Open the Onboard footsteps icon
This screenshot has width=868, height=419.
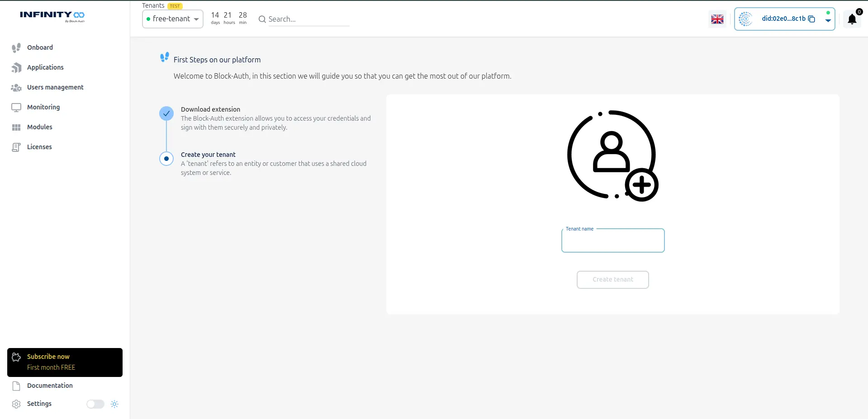tap(16, 47)
